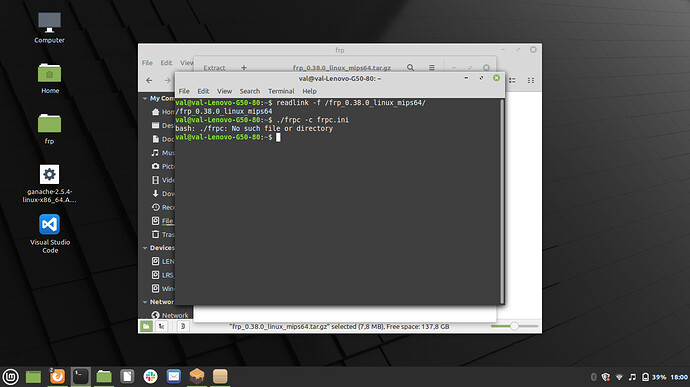Open the green Files folder in taskbar
Screen dimensions: 690x387
pyautogui.click(x=104, y=376)
